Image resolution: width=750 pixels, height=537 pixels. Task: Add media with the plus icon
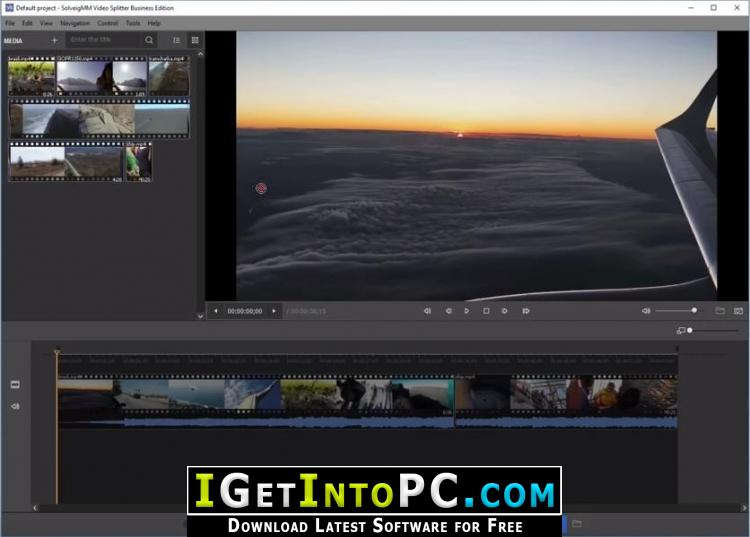(54, 41)
